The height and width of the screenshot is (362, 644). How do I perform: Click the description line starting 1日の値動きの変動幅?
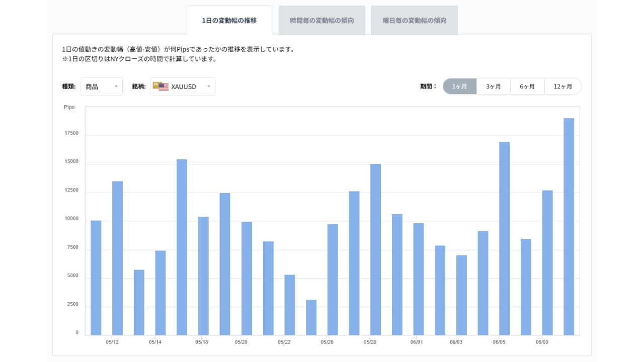pyautogui.click(x=178, y=49)
